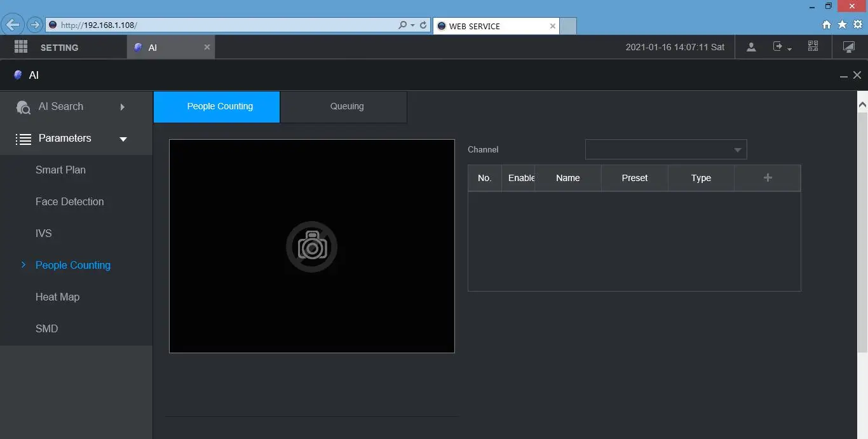This screenshot has height=439, width=868.
Task: Collapse the Parameters section
Action: click(x=76, y=138)
